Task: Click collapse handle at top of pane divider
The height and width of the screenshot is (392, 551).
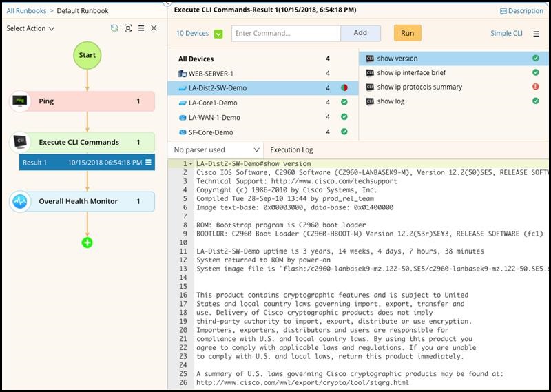Action: point(167,3)
